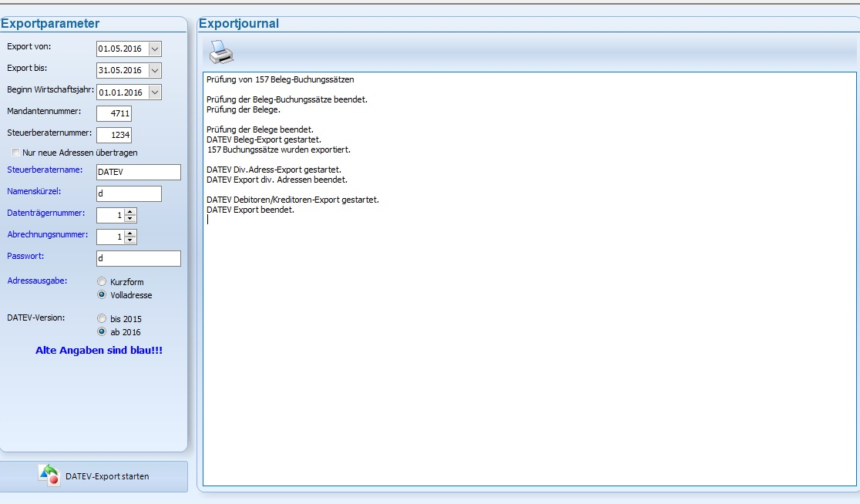Increase the Abrechnungsnummer value
This screenshot has height=504, width=860.
130,234
